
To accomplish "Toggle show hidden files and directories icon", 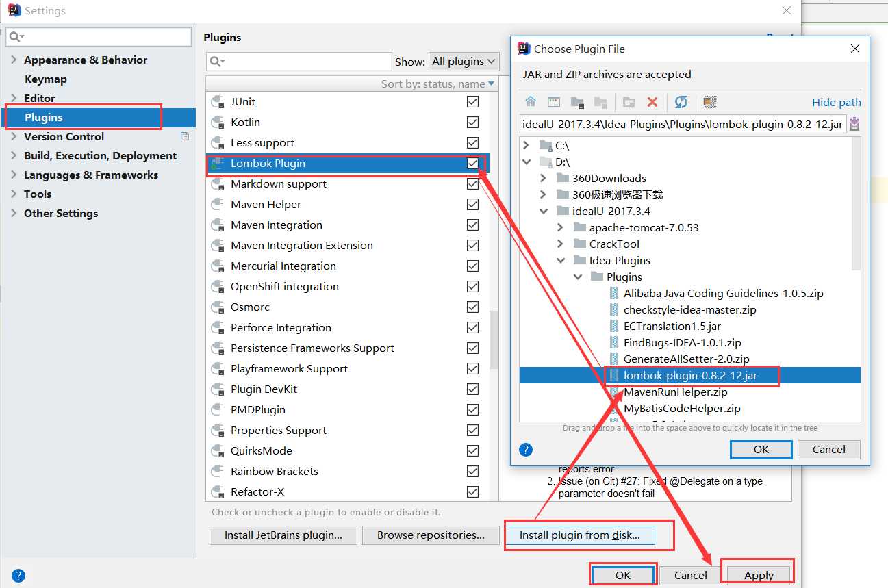I will click(x=710, y=102).
